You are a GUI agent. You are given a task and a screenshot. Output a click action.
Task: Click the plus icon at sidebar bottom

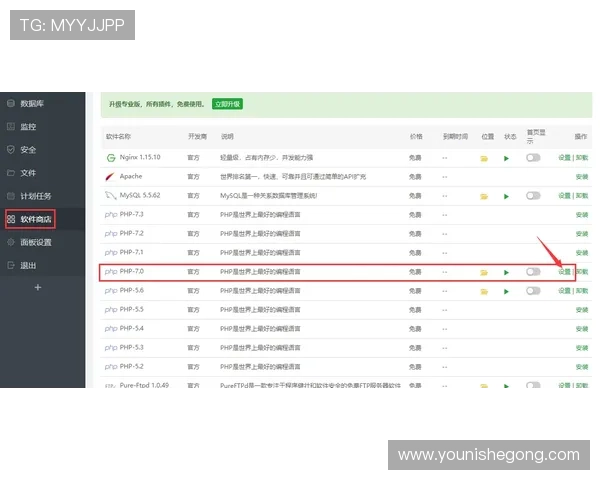click(38, 287)
